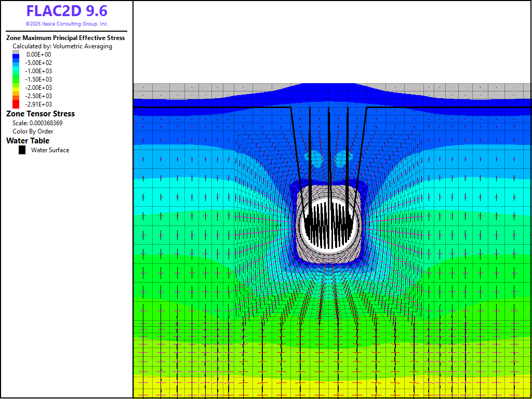Click the 0.00E+00 legend value

[39, 55]
